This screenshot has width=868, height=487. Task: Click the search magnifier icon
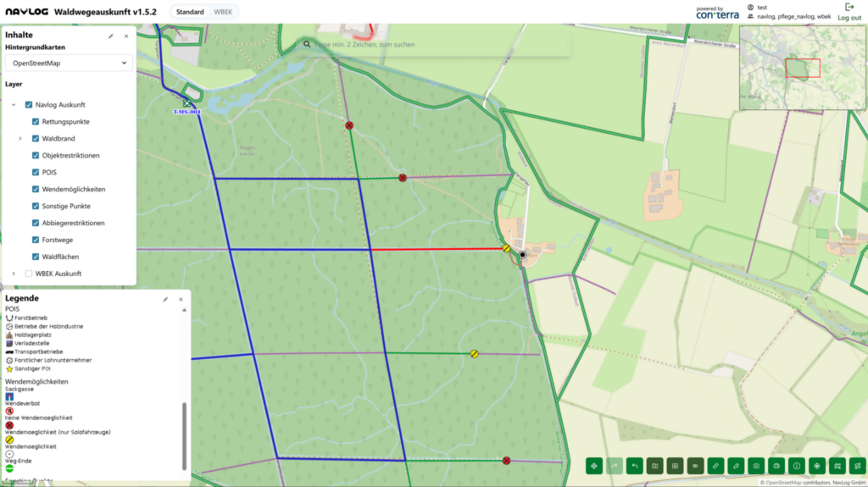point(307,44)
